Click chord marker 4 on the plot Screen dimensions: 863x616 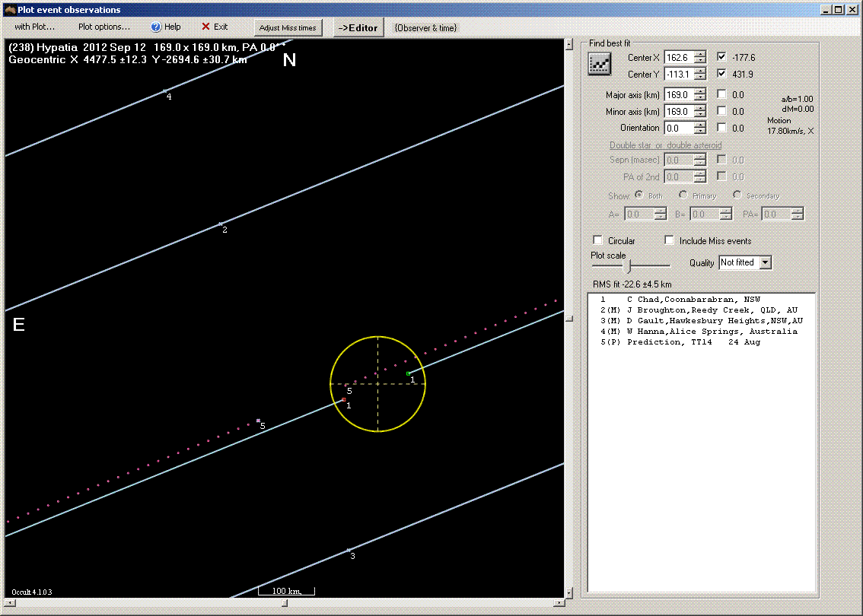[x=164, y=91]
